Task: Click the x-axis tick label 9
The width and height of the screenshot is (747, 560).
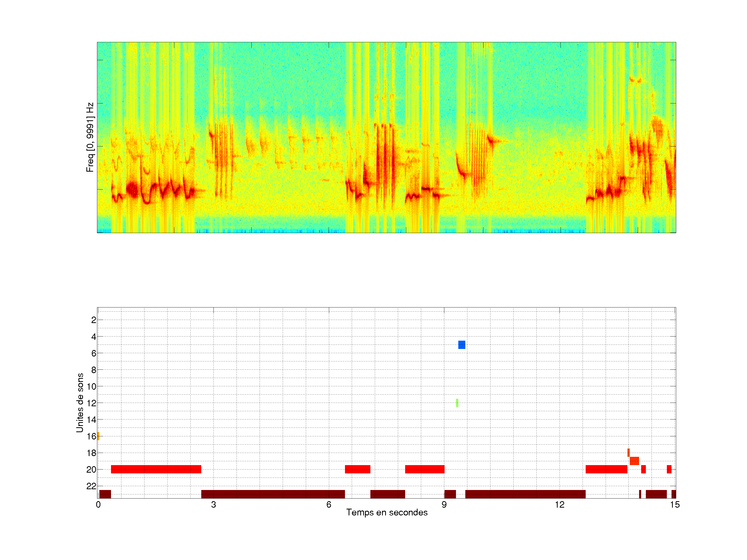Action: pos(444,505)
